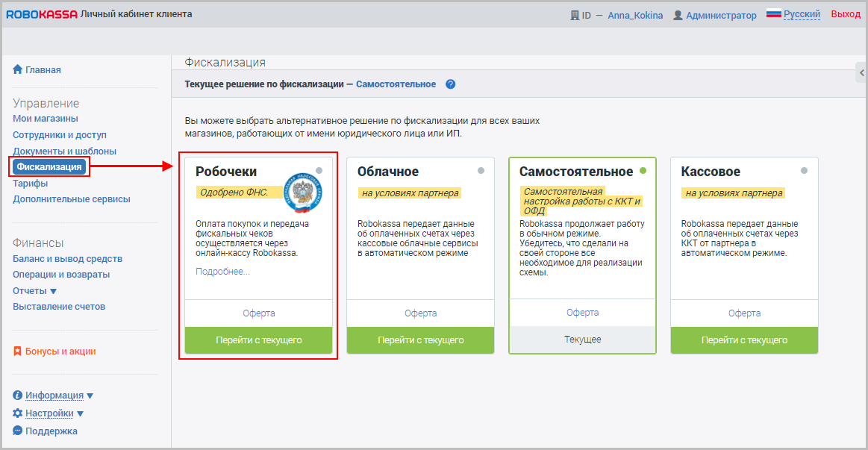
Task: Click the bookmark icon beside Бонусы и акции
Action: pyautogui.click(x=18, y=351)
